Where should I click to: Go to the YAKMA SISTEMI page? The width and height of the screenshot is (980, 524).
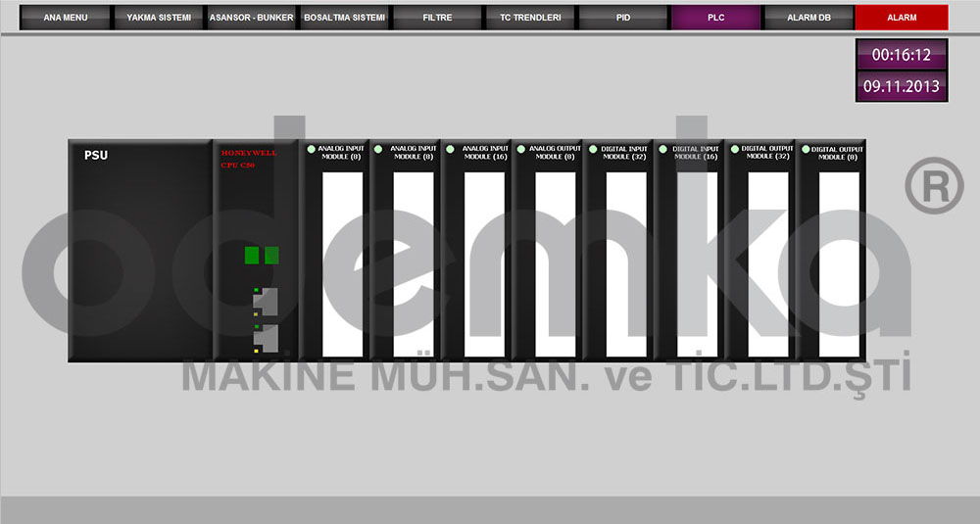coord(159,18)
